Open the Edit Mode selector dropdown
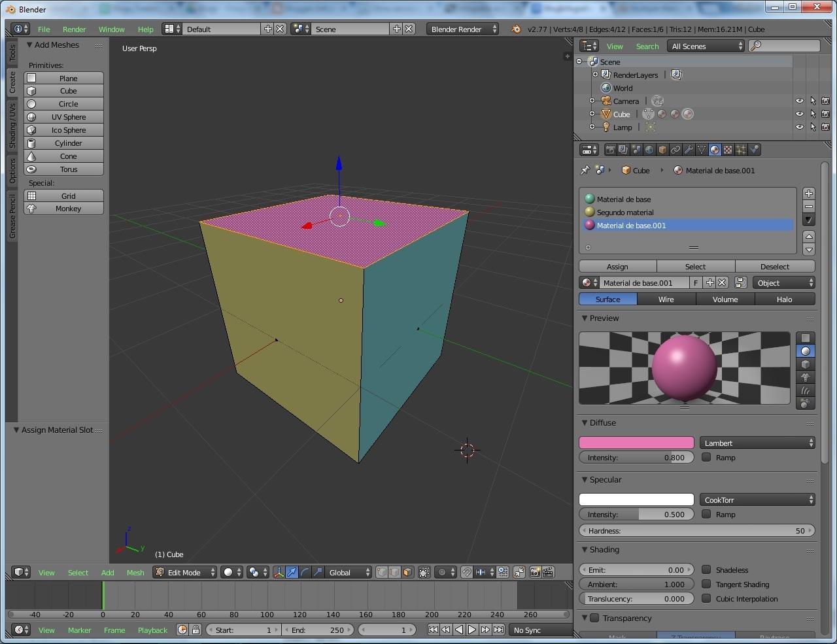The height and width of the screenshot is (644, 837). point(184,572)
